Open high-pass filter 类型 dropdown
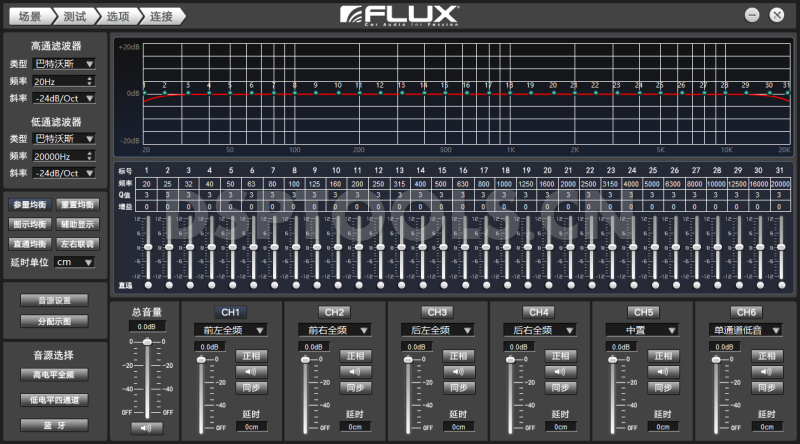This screenshot has width=800, height=444. [64, 64]
